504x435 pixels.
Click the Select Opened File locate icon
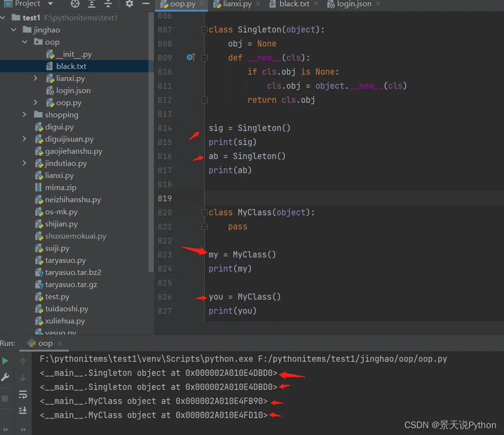75,4
